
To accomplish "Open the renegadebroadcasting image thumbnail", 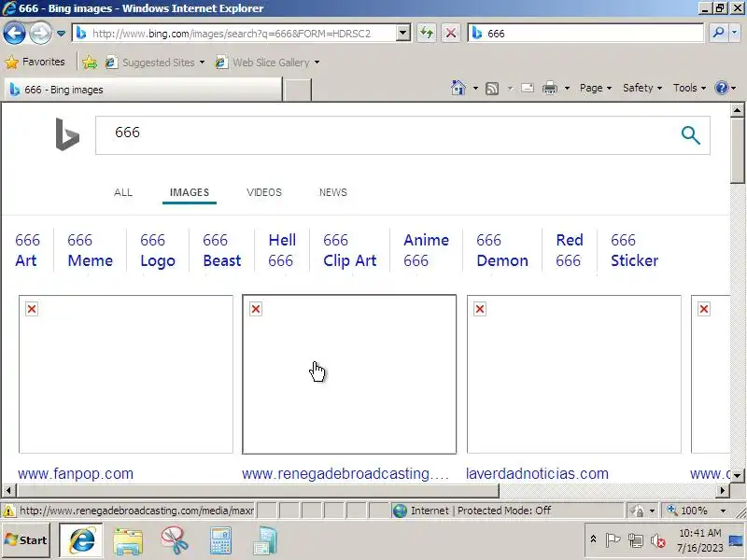I will tap(349, 374).
